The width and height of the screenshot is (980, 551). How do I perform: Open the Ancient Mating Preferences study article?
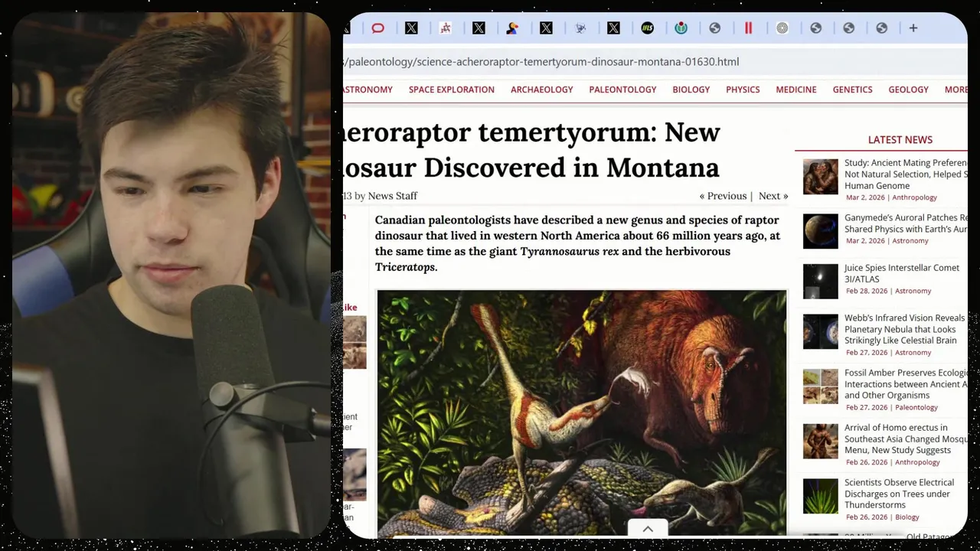[906, 174]
